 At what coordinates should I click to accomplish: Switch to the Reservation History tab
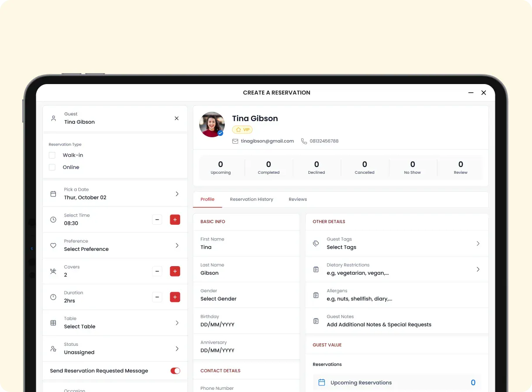[252, 199]
